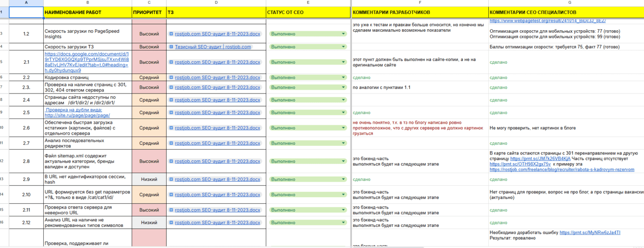Select column E header
Viewport: 644px width, 248px height.
[308, 3]
